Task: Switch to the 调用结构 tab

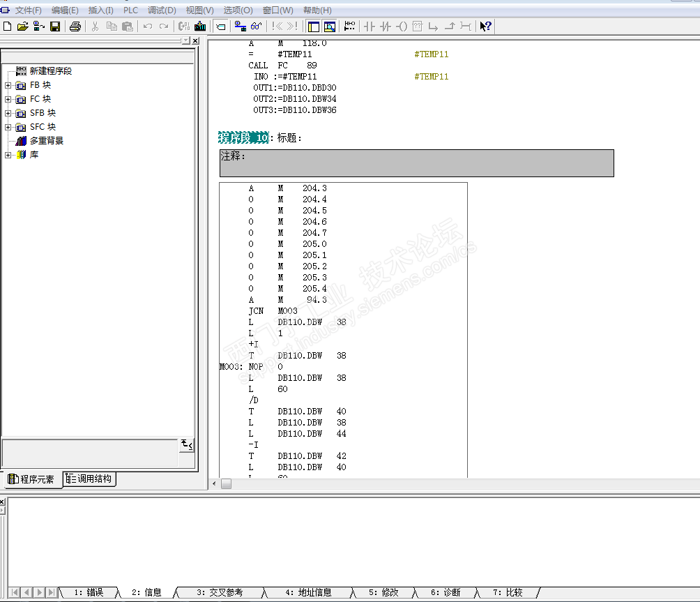Action: [x=89, y=479]
